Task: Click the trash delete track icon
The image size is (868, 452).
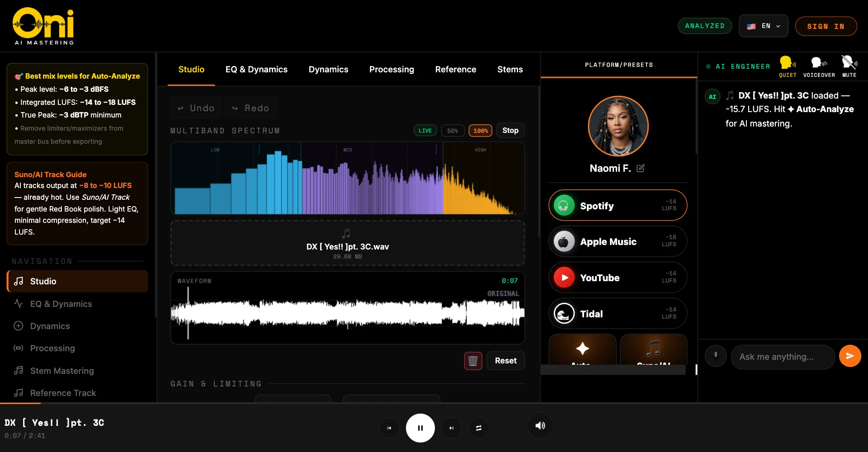Action: pos(473,361)
